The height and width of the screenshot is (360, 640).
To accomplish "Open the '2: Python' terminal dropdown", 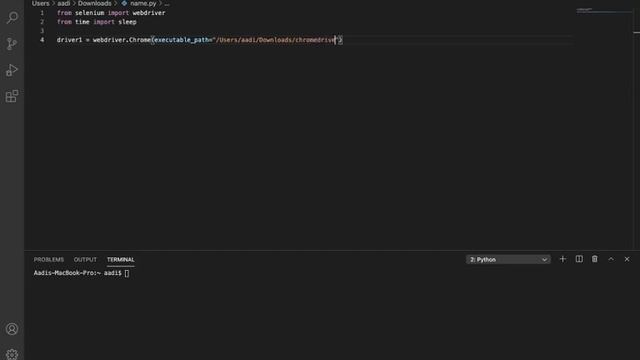I will 508,260.
